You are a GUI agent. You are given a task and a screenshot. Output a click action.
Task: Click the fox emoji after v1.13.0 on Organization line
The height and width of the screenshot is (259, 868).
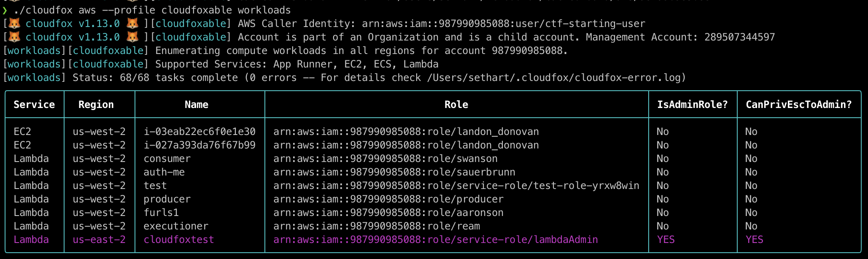[x=132, y=37]
